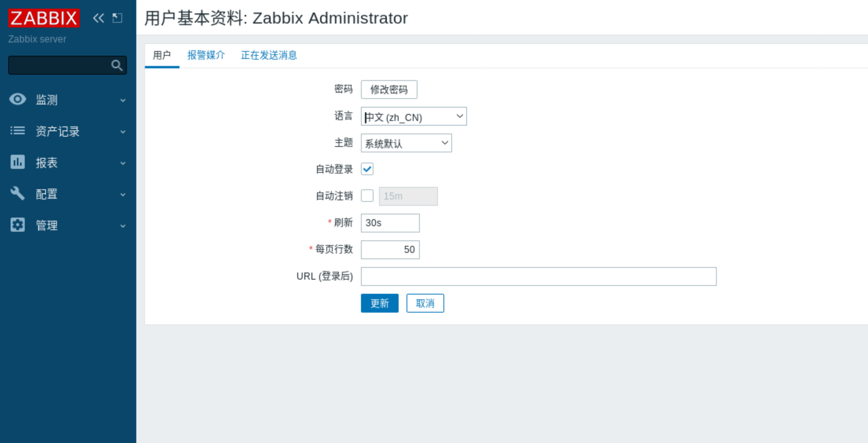Open the 管理 administration gear icon
The height and width of the screenshot is (443, 868).
(17, 225)
